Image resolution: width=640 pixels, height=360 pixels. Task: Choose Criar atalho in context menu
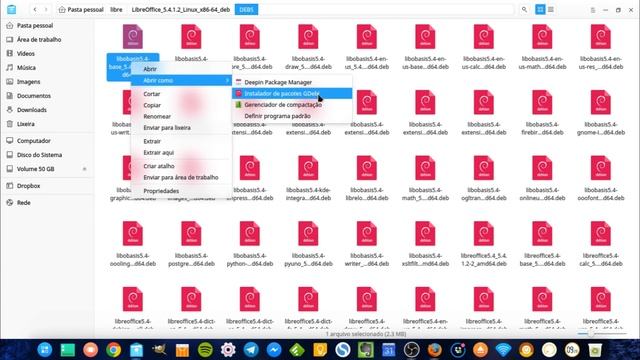click(181, 166)
